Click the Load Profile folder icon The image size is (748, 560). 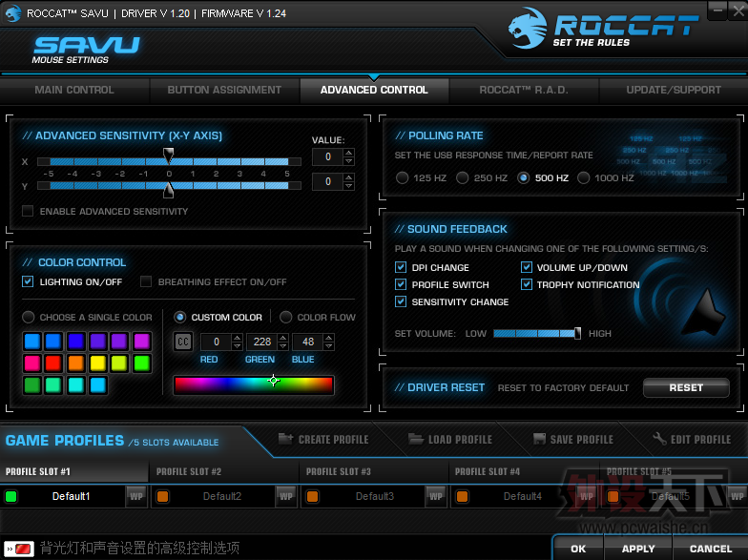416,439
